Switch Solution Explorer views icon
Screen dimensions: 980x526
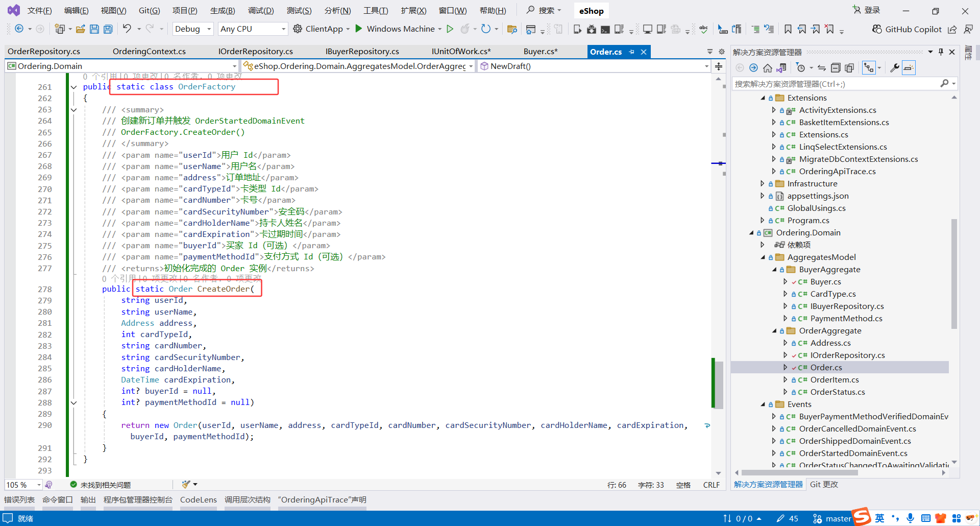781,68
